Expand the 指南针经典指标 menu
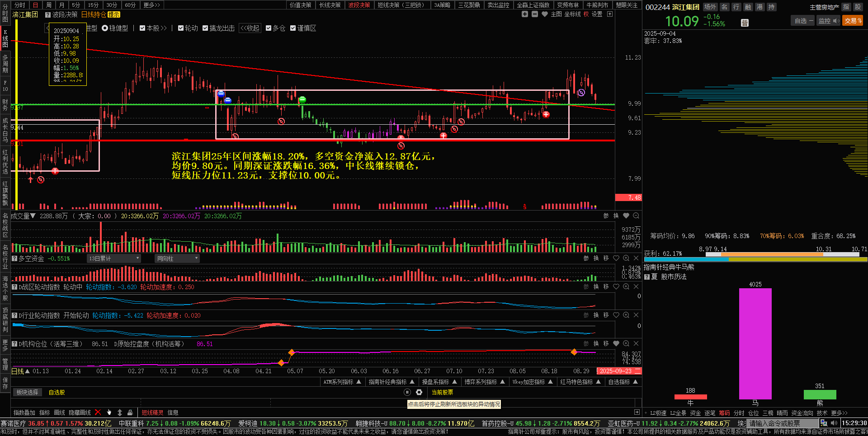 [x=392, y=382]
